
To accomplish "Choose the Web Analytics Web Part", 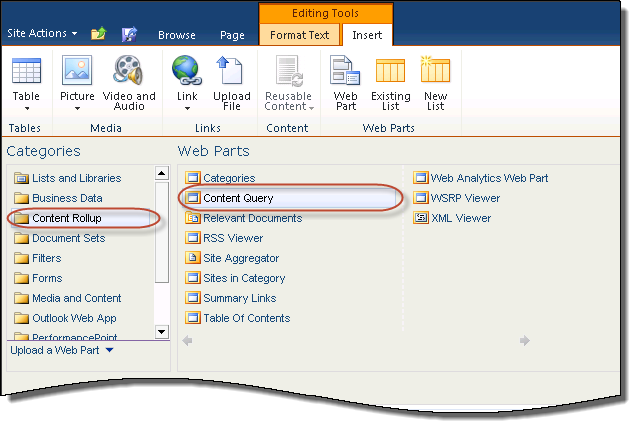I will click(481, 178).
